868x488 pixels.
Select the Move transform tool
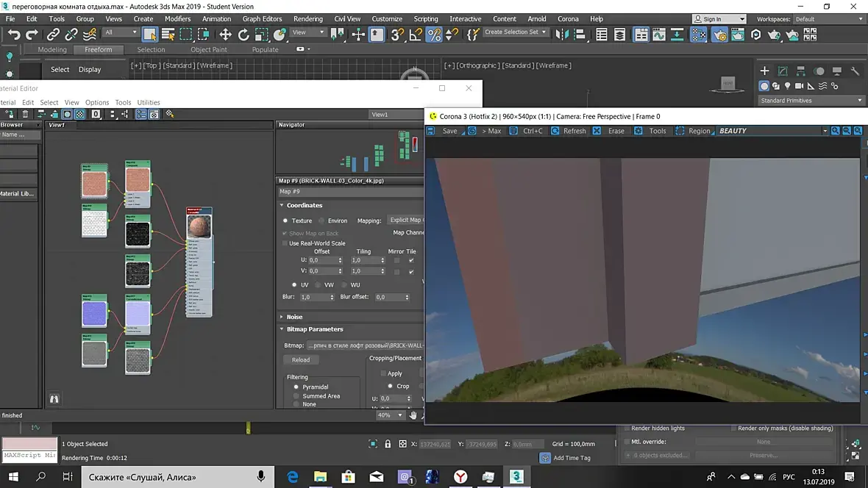pos(225,35)
